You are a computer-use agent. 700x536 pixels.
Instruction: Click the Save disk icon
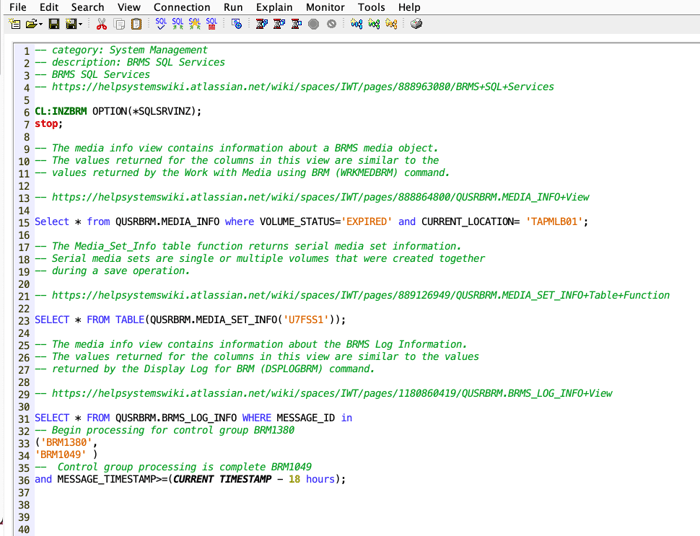53,23
